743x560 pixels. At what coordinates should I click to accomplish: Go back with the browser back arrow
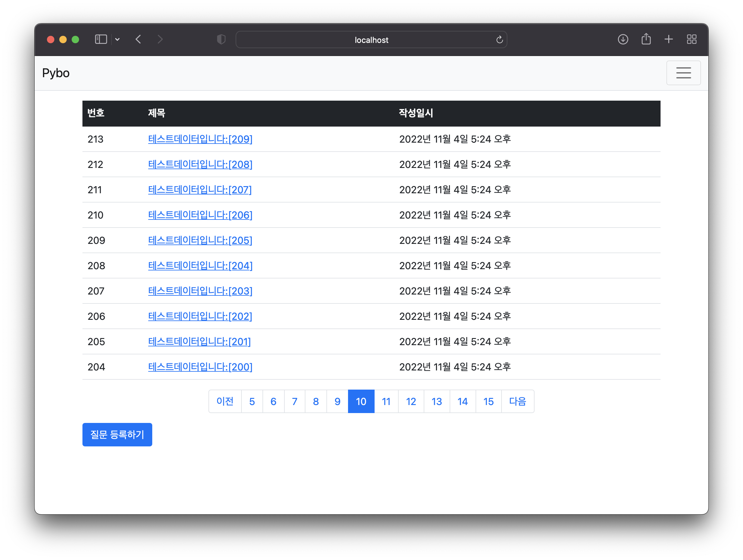(x=138, y=40)
